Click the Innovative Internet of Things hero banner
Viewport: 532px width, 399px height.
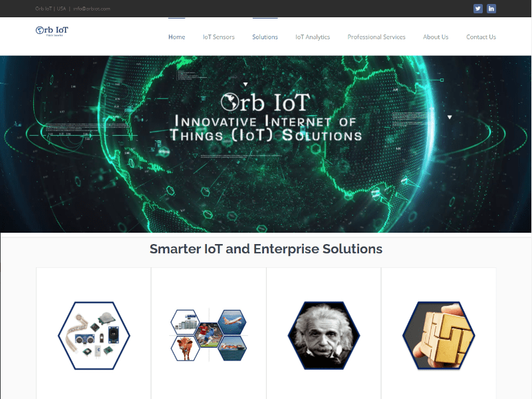(x=265, y=144)
